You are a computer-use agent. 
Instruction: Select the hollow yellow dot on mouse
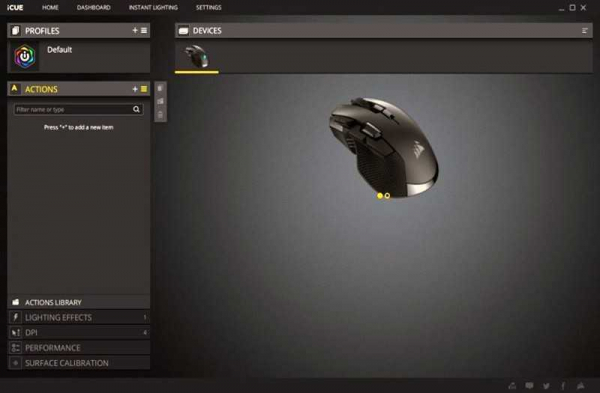387,196
